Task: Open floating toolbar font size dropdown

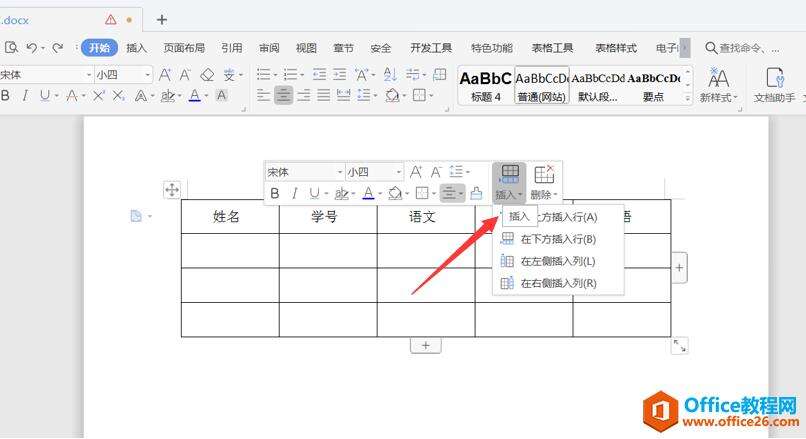Action: click(x=399, y=172)
